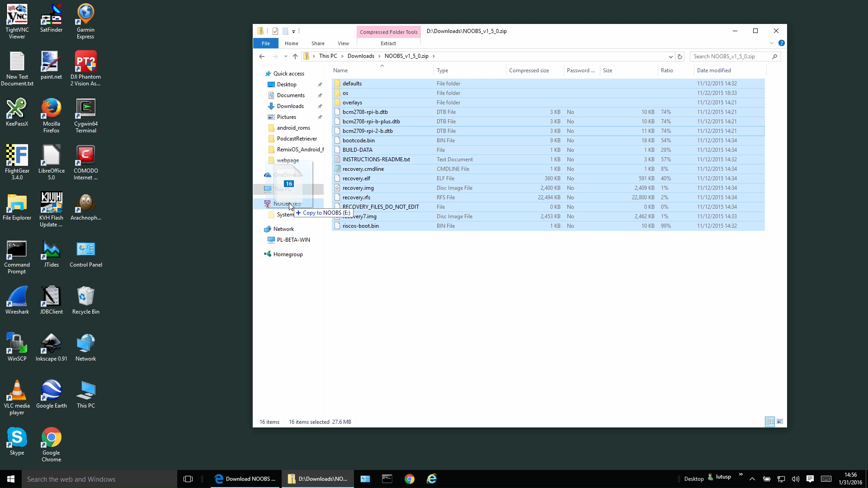This screenshot has height=488, width=868.
Task: Sort files by Date modified column
Action: [x=714, y=70]
